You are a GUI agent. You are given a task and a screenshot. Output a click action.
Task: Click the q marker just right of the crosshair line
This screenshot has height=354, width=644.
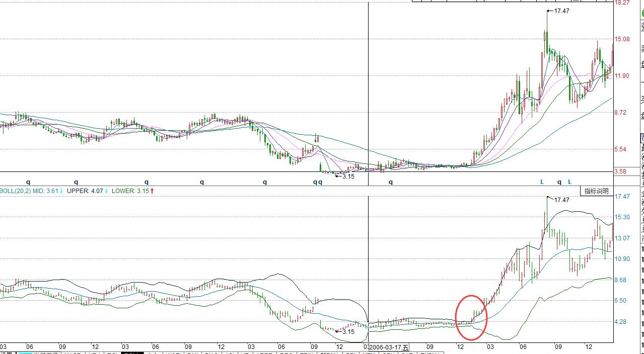click(x=391, y=182)
